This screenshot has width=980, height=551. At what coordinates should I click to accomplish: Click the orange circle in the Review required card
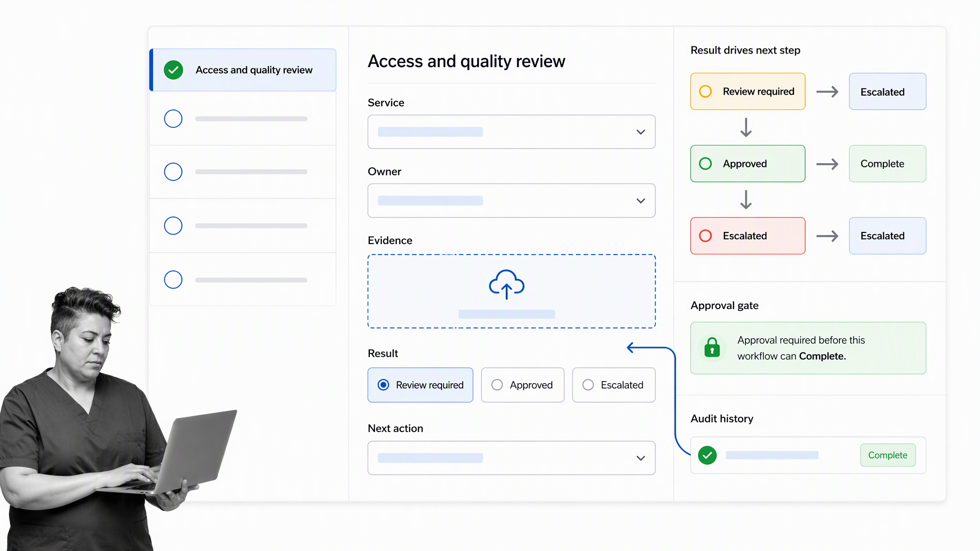point(705,91)
